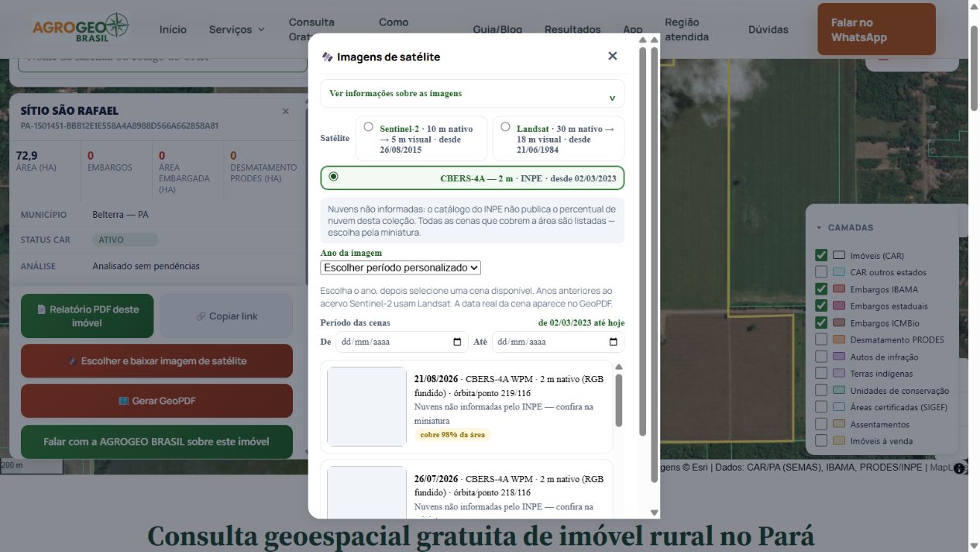Enable Unidades de conservação layer

pos(821,391)
